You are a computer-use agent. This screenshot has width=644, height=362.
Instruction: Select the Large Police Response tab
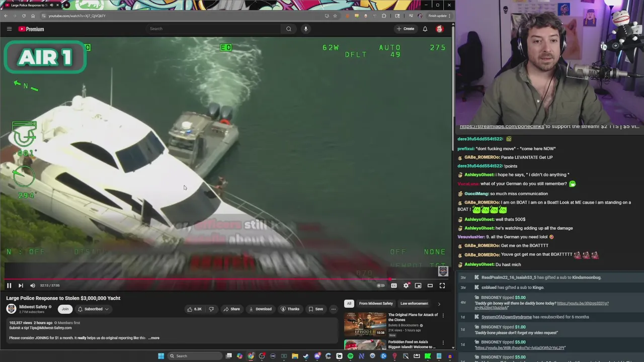(x=32, y=5)
